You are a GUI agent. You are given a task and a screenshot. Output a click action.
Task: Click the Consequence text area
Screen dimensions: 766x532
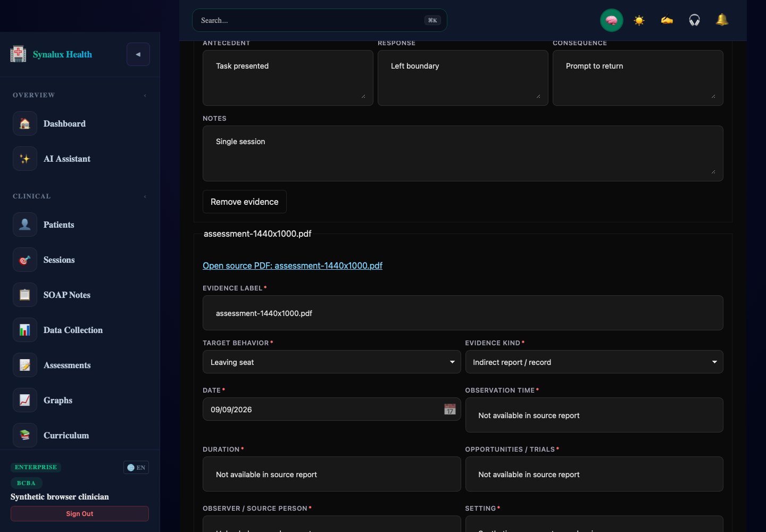(x=638, y=78)
